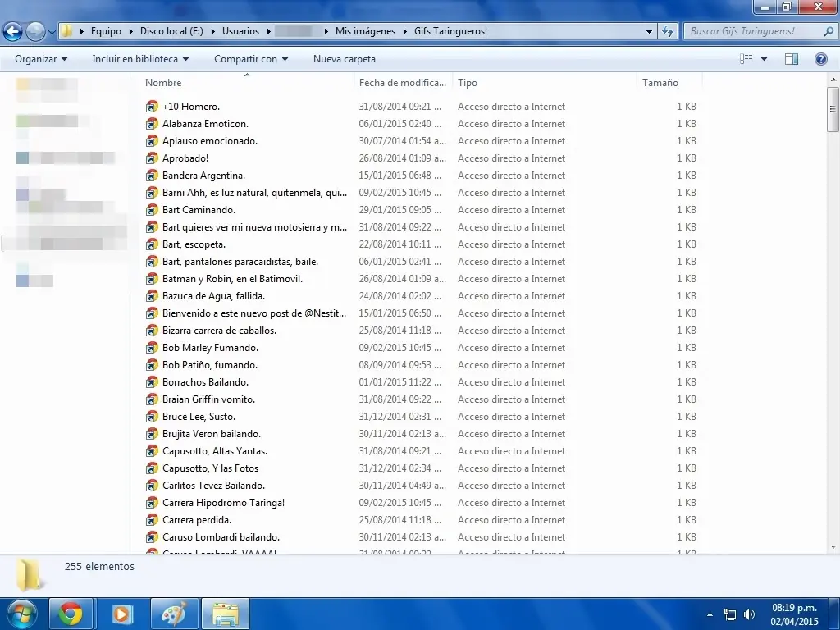This screenshot has width=840, height=630.
Task: Select the file Capusotto, Y las Fotos
Action: [210, 468]
